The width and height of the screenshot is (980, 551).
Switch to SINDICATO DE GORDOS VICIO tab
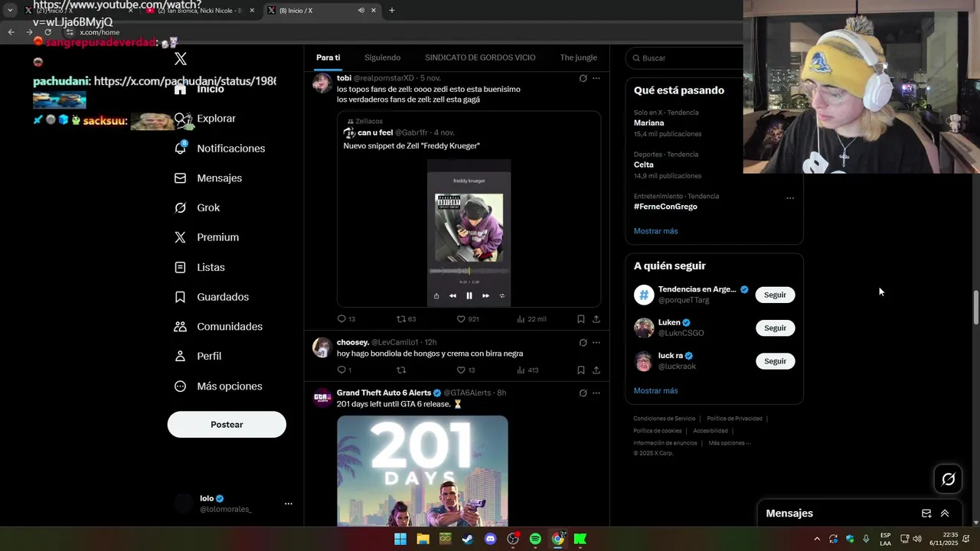pos(480,57)
